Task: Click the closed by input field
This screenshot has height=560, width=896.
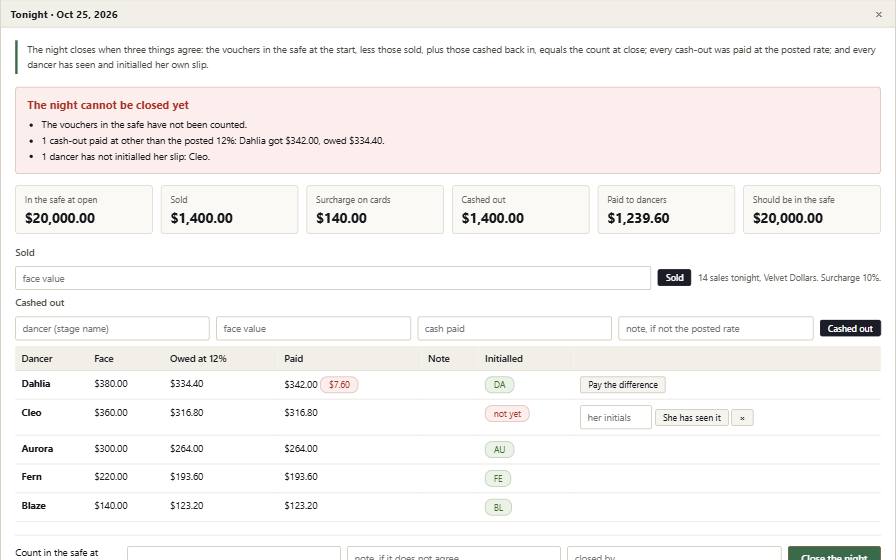Action: [x=674, y=553]
